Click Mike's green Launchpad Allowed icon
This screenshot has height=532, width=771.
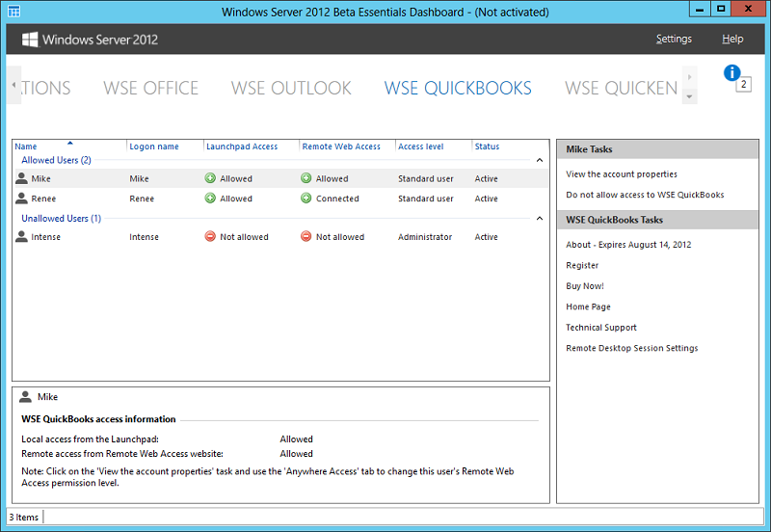(210, 178)
